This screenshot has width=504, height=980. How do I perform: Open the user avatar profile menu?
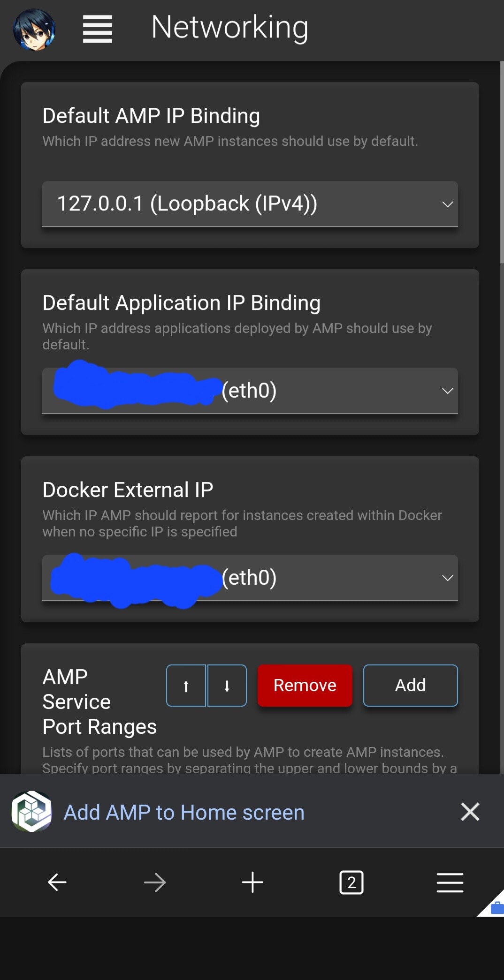[34, 30]
